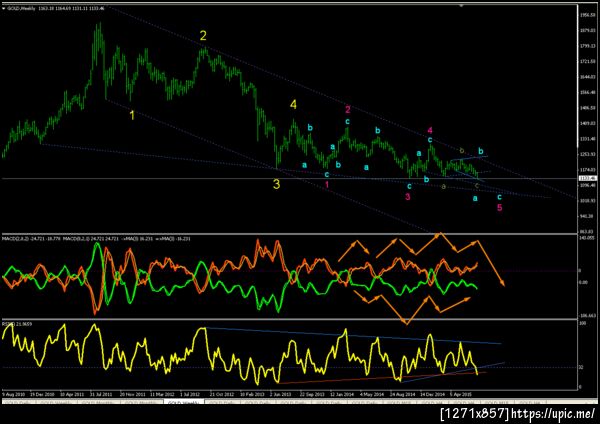Click the 24 Aug 2014 date label
This screenshot has width=600, height=424.
point(402,394)
